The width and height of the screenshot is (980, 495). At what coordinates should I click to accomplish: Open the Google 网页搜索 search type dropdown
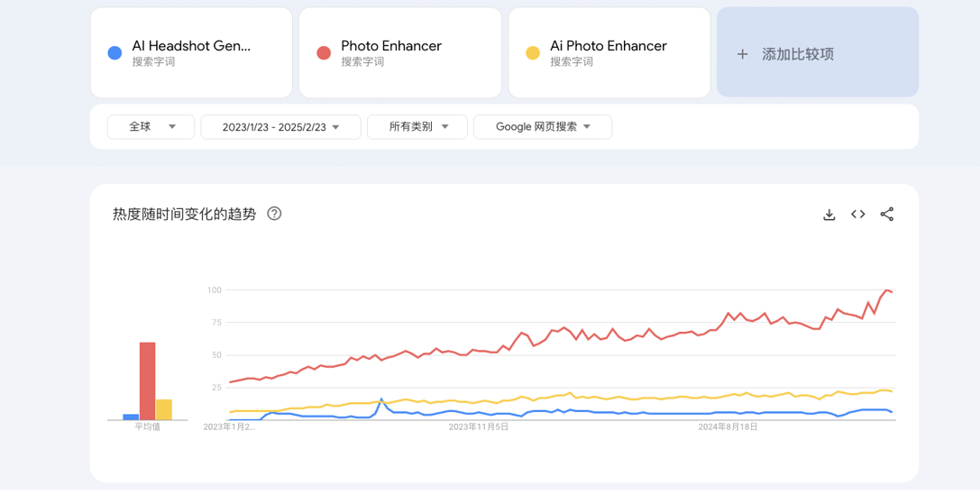[543, 127]
